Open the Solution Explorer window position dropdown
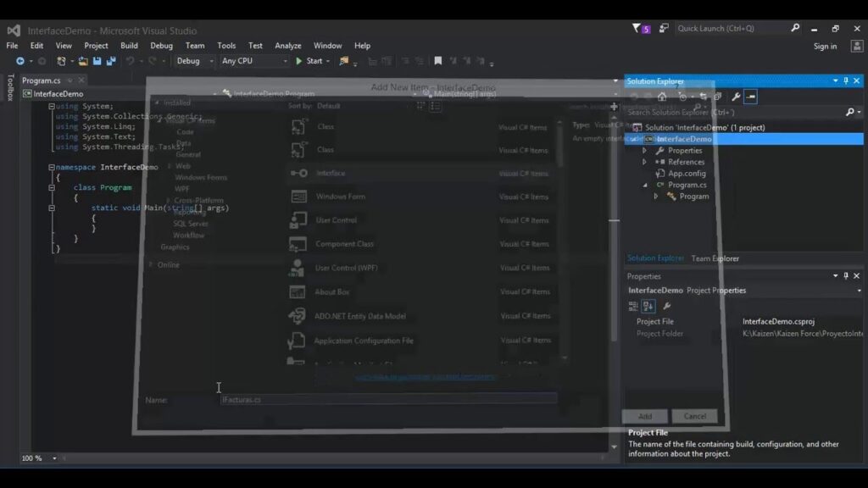The height and width of the screenshot is (488, 868). pyautogui.click(x=835, y=80)
